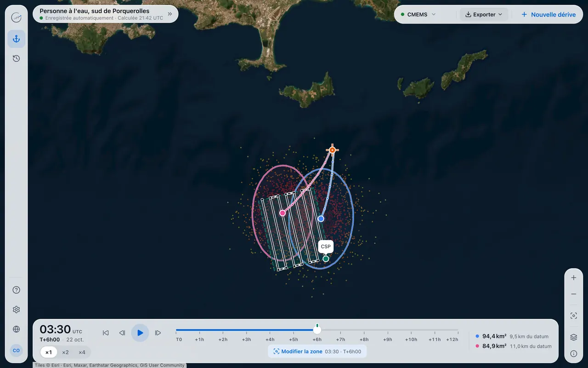Viewport: 588px width, 368px height.
Task: Click Nouvelle dérive button
Action: click(548, 15)
